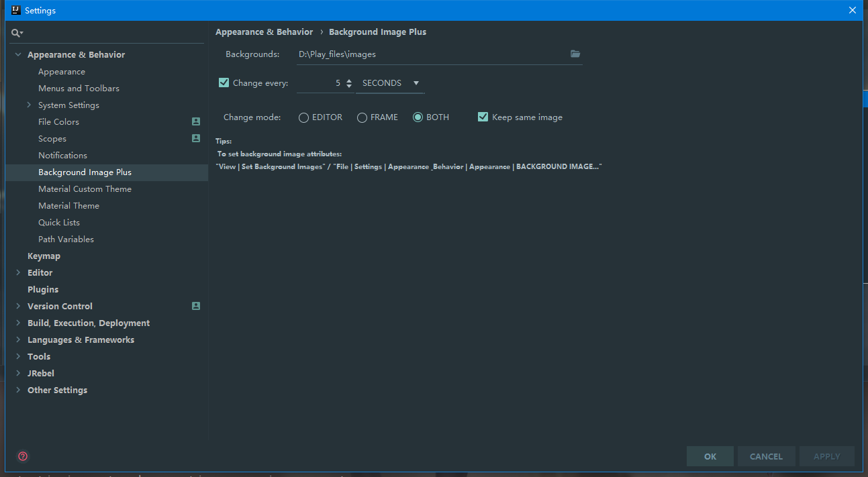Click the project-level icon beside Scopes
The height and width of the screenshot is (477, 868).
click(x=196, y=138)
